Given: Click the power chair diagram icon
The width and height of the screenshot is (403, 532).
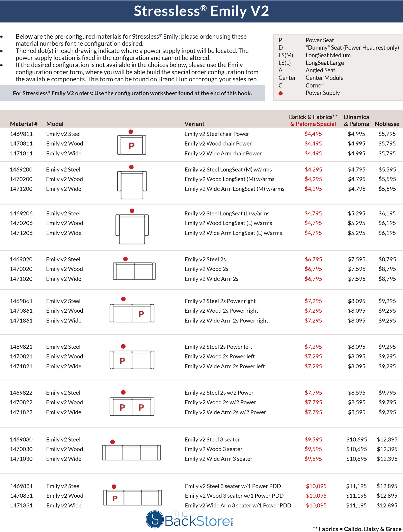Looking at the screenshot, I should tap(131, 145).
